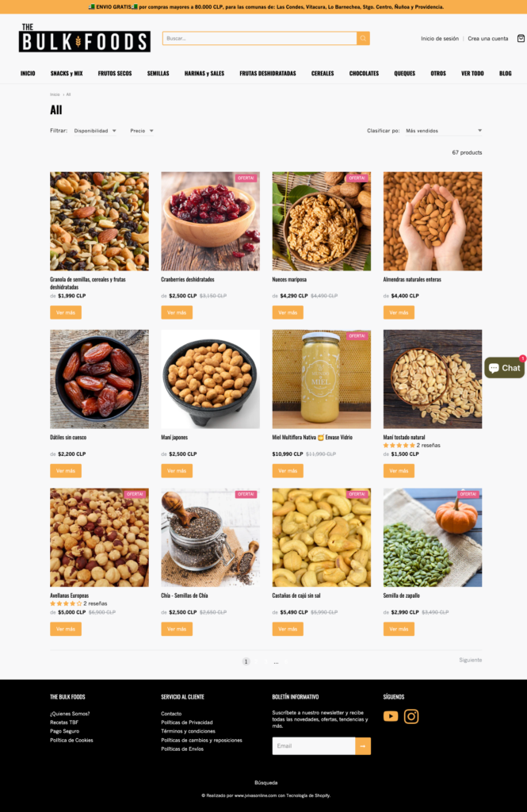Expand the Precio filter dropdown
Image resolution: width=527 pixels, height=812 pixels.
click(142, 131)
